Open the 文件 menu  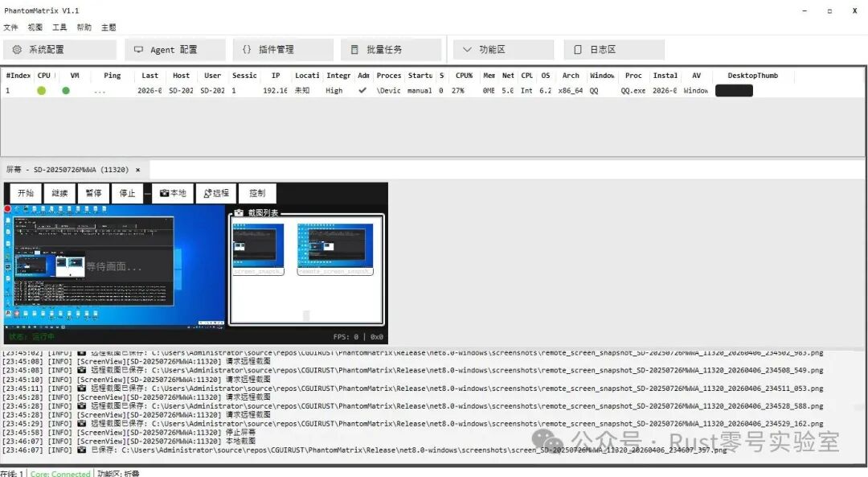[x=10, y=27]
